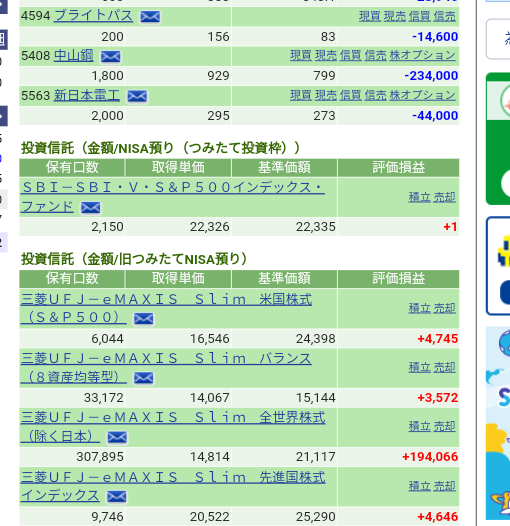Click 信売 for ブライトパス
The image size is (510, 526).
point(445,16)
